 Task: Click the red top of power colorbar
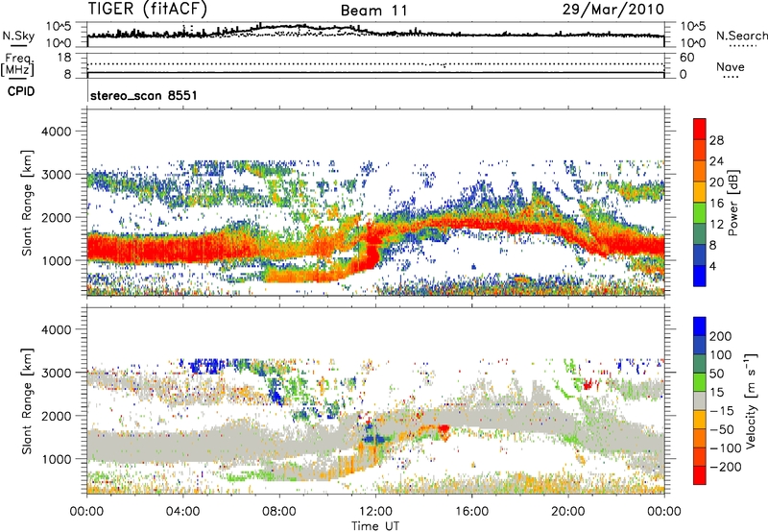[700, 129]
